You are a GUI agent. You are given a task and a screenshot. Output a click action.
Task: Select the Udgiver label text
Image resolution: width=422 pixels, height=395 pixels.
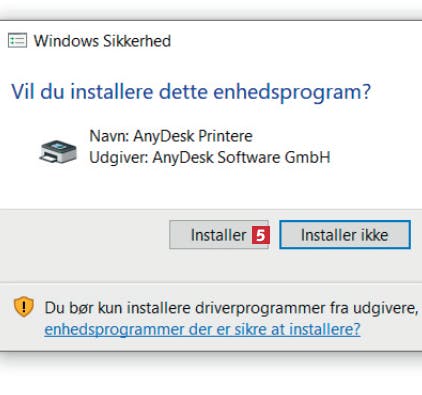(119, 157)
